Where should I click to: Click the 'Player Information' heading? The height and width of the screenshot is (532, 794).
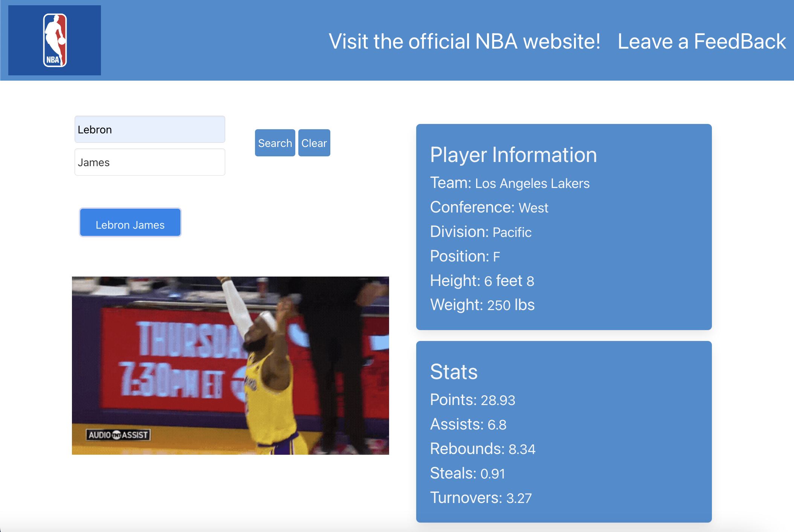513,155
